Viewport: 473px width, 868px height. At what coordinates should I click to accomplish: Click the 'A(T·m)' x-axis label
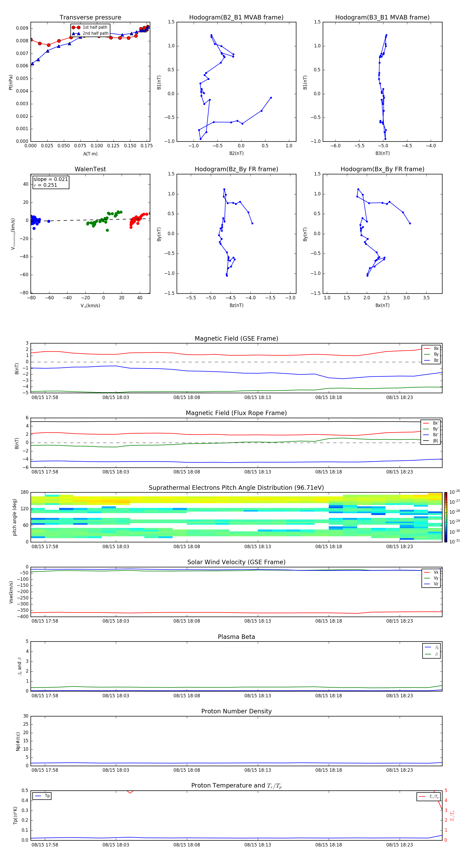point(90,154)
